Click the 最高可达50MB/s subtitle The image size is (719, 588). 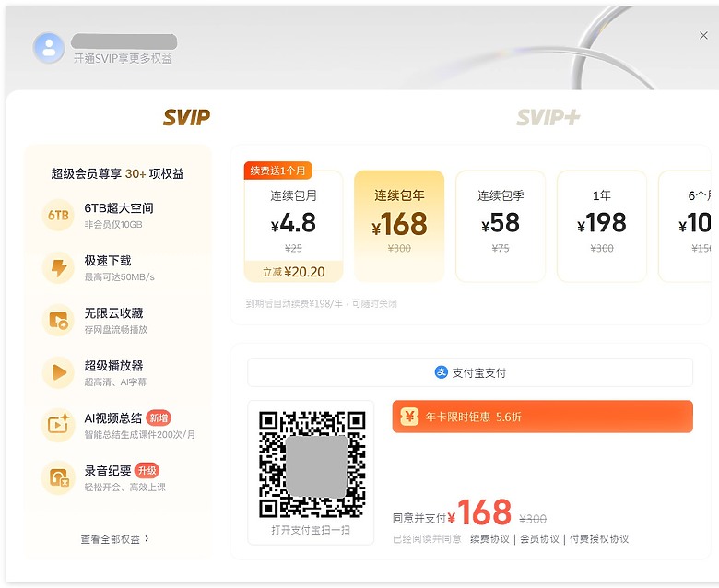click(119, 277)
